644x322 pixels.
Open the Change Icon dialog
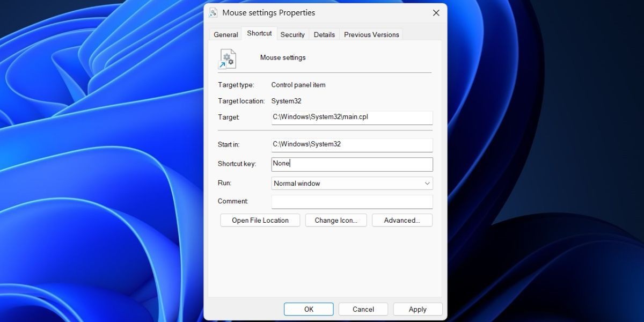(336, 220)
